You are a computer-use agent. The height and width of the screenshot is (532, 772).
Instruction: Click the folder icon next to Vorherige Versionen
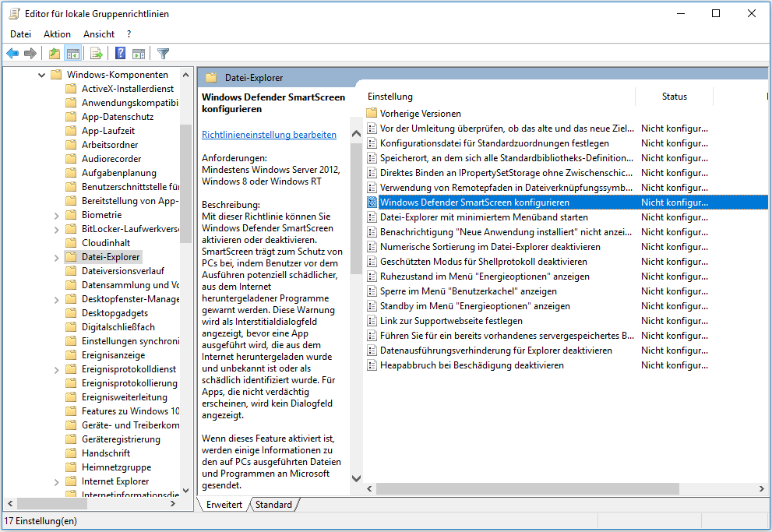pyautogui.click(x=372, y=113)
